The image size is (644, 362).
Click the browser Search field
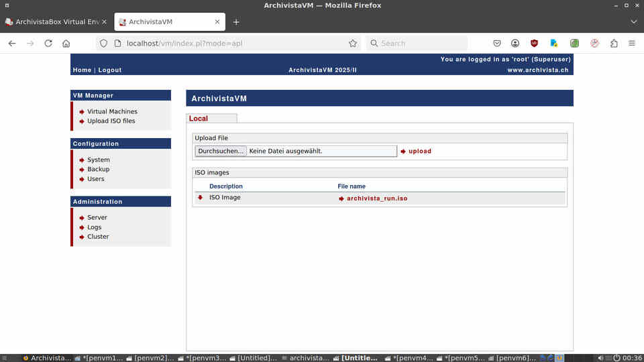point(417,43)
